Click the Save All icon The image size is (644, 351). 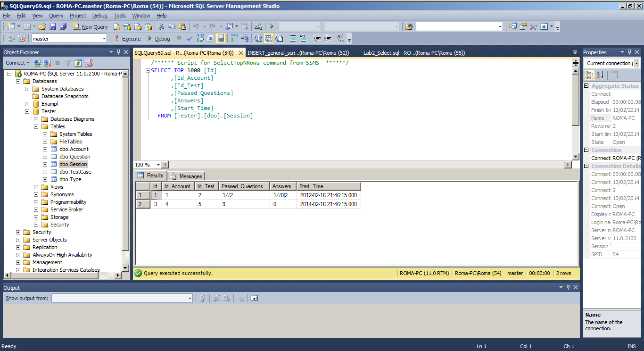pyautogui.click(x=62, y=26)
